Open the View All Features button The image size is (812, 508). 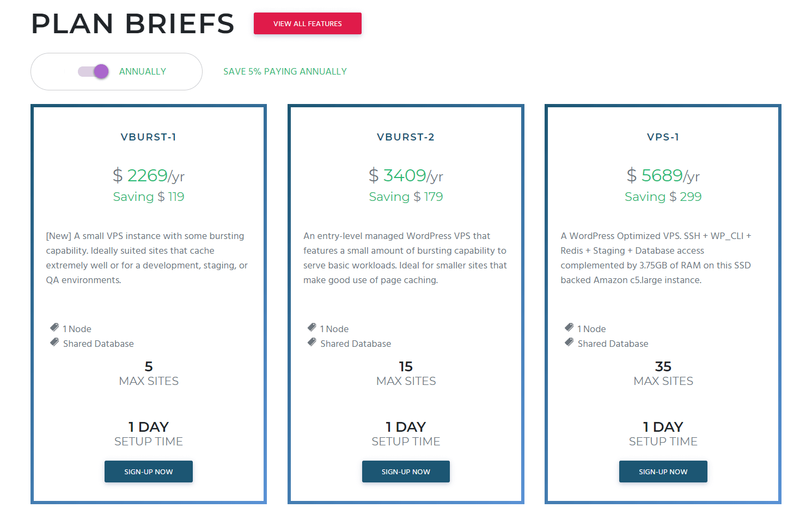pyautogui.click(x=308, y=23)
